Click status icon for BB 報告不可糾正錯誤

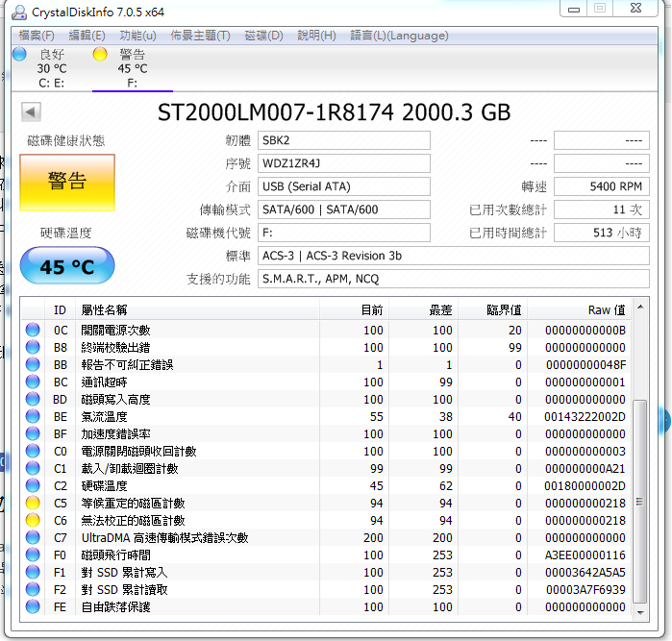tap(33, 364)
